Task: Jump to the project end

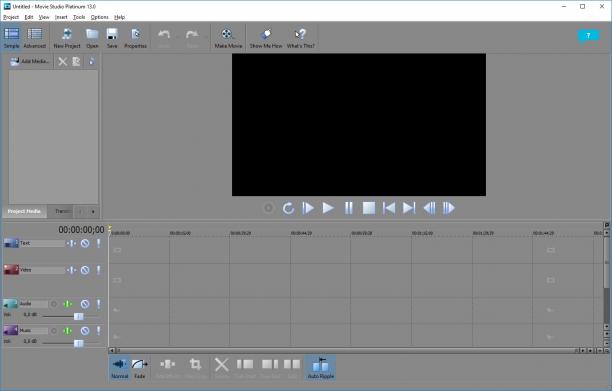Action: 409,208
